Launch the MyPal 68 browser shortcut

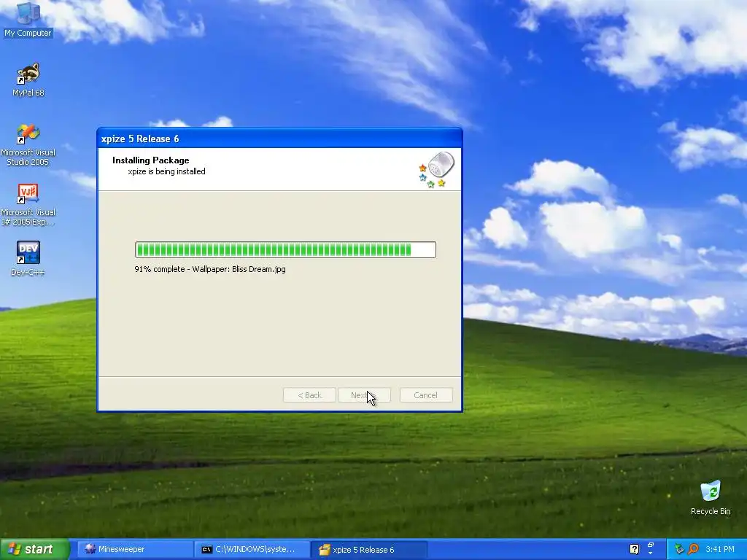coord(28,79)
